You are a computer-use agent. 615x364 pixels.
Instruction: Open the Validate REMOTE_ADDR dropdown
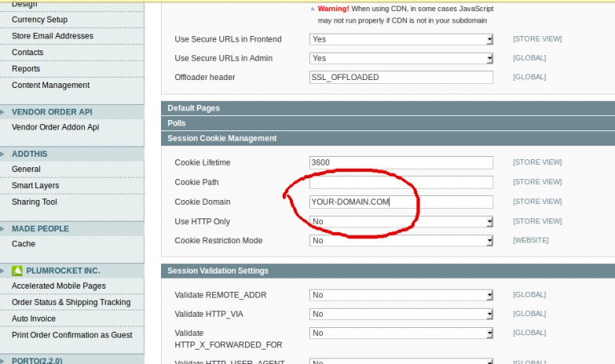[x=401, y=295]
